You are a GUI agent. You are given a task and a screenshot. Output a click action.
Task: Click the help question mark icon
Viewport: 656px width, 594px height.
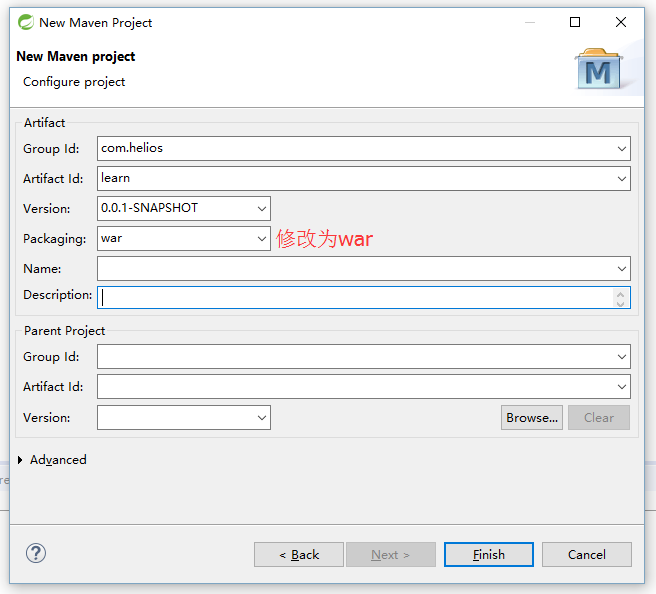(x=36, y=553)
